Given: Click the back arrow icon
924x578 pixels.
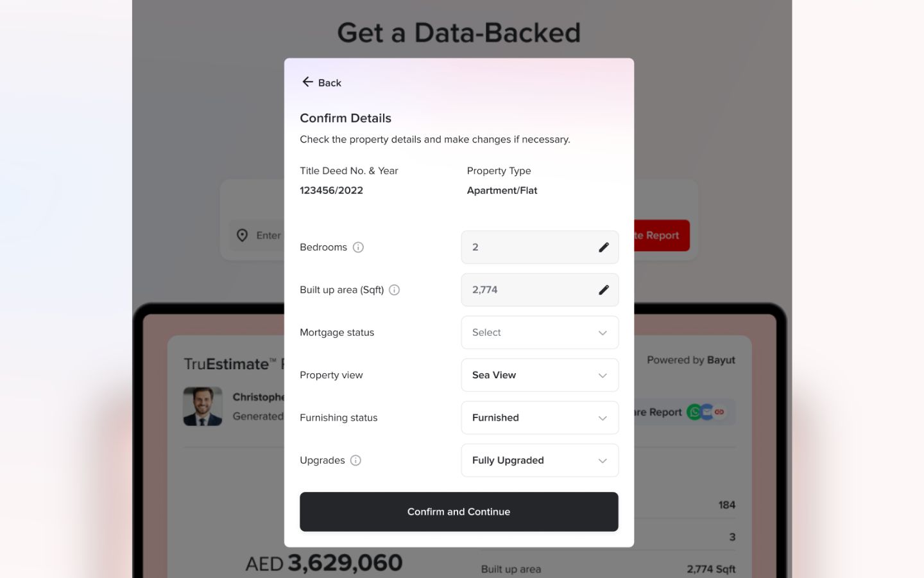Looking at the screenshot, I should [307, 82].
